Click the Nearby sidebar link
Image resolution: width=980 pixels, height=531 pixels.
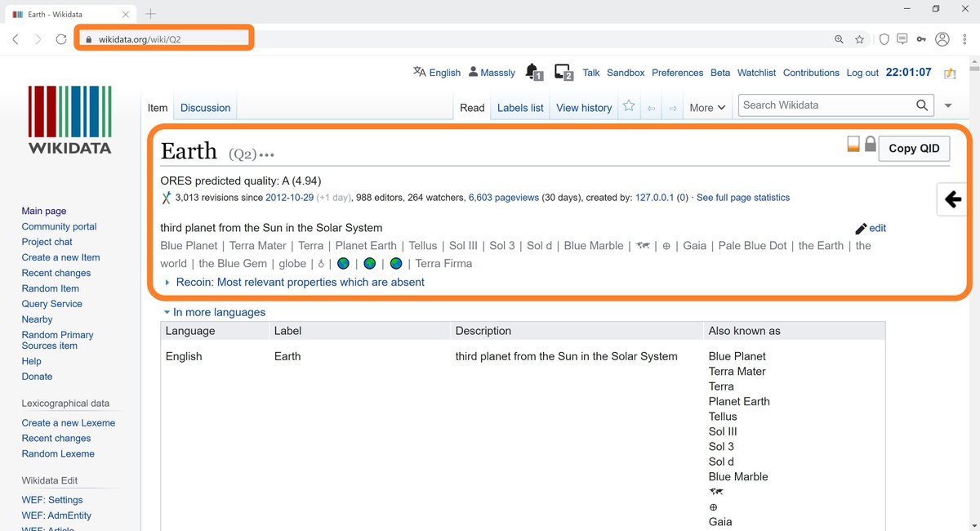click(37, 319)
